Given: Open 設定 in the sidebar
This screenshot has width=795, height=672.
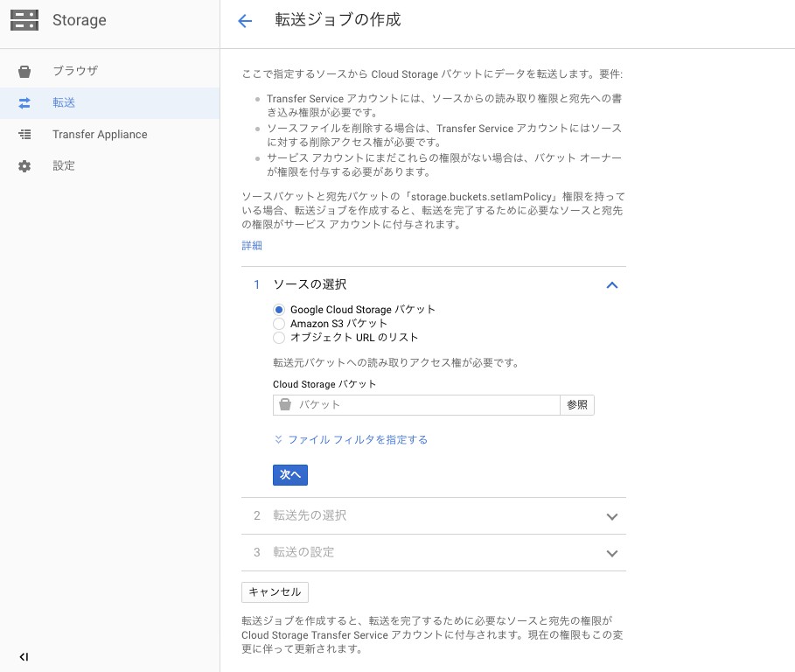Looking at the screenshot, I should (110, 166).
